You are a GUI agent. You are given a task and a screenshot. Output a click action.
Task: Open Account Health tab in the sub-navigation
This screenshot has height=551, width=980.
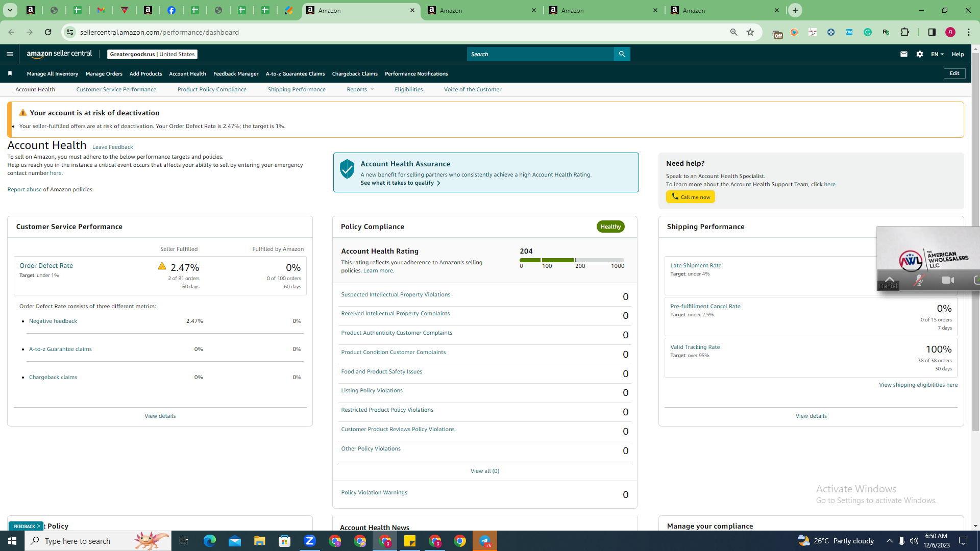pyautogui.click(x=35, y=89)
